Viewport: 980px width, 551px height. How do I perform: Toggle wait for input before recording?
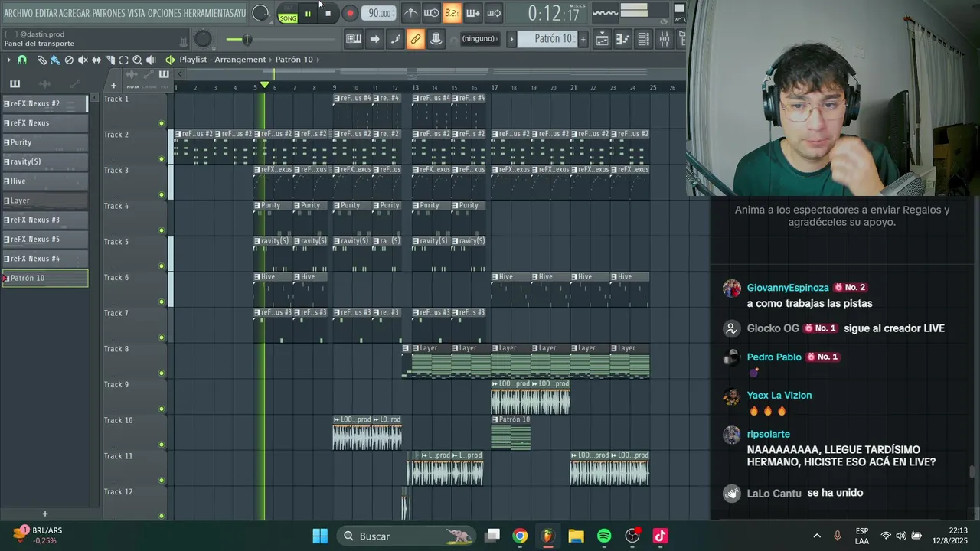pyautogui.click(x=432, y=13)
